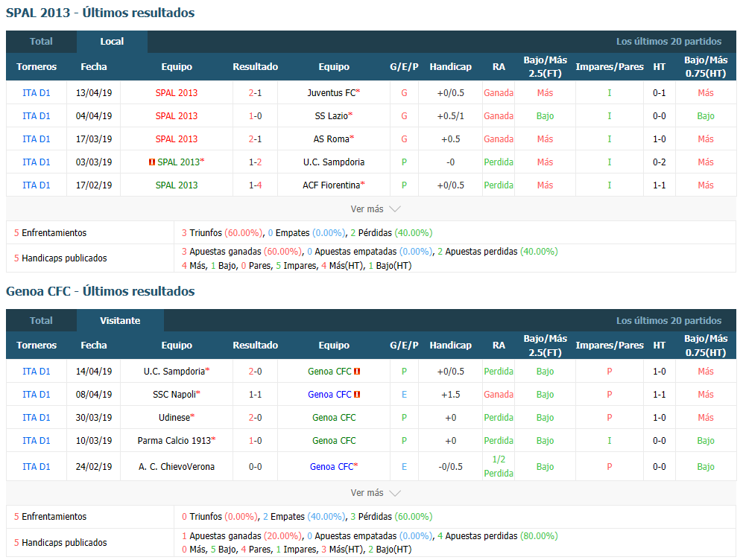Click '4 Apuestas perdidas (80.00%)'

click(498, 536)
